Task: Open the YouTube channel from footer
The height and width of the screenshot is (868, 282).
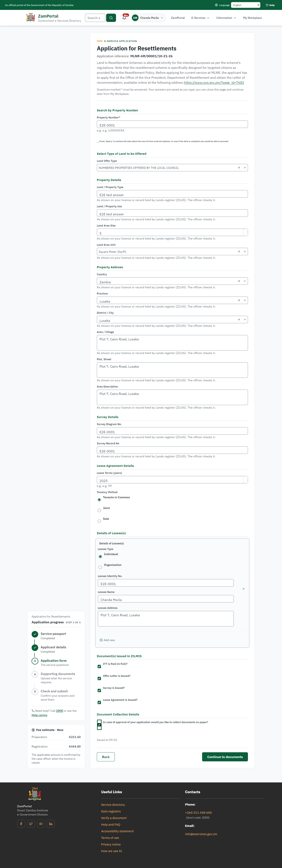Action: pos(41,824)
